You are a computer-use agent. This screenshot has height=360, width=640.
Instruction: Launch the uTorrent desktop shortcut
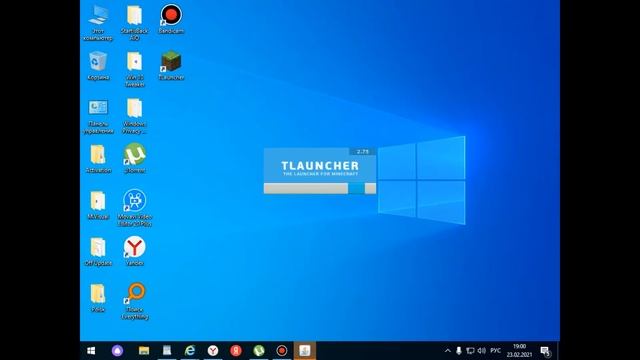coord(134,158)
